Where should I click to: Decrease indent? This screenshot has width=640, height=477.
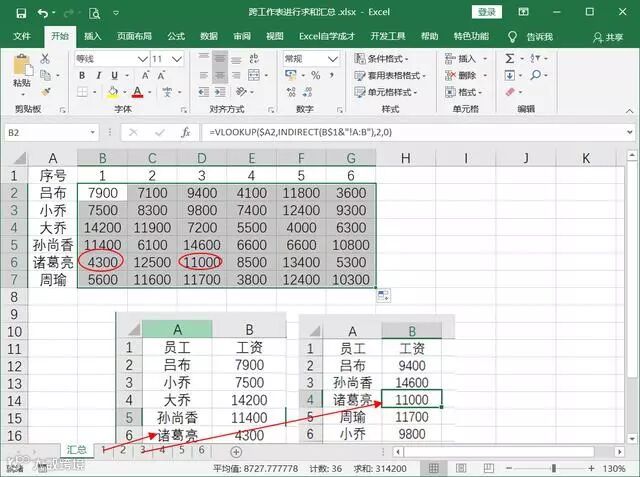coord(203,92)
